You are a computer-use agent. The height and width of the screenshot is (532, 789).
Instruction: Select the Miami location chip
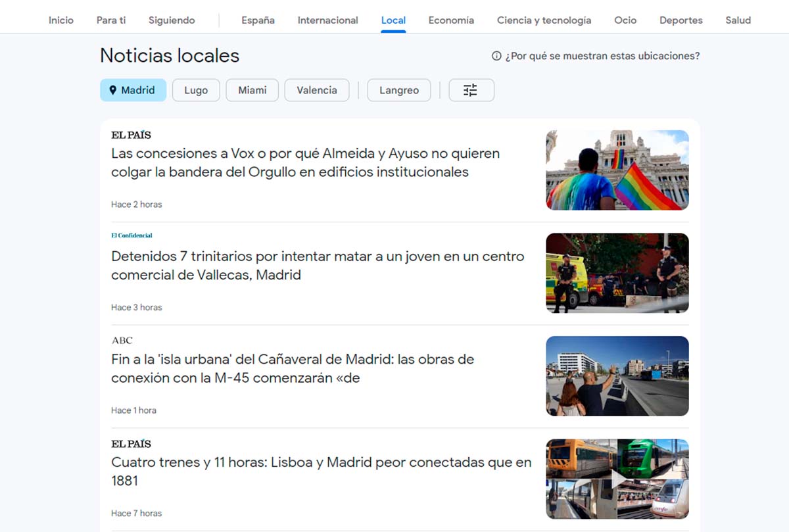coord(252,90)
